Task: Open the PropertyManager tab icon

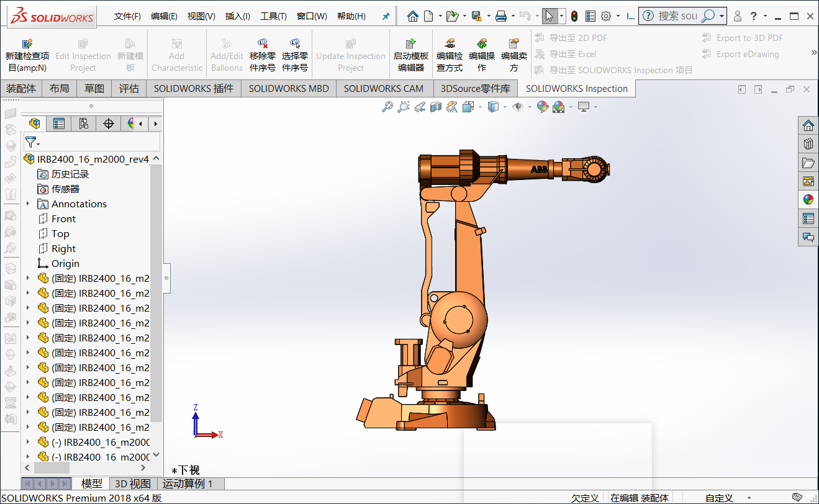Action: click(x=59, y=124)
